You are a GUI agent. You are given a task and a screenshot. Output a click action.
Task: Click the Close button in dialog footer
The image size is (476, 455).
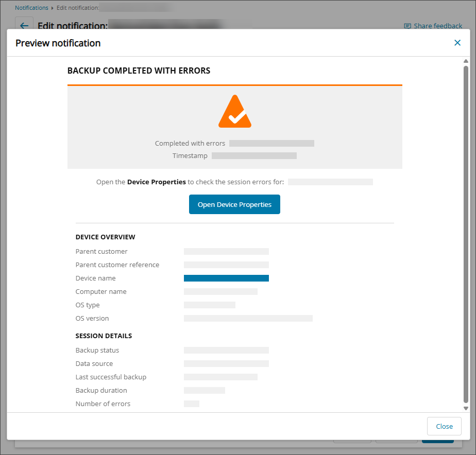[444, 426]
